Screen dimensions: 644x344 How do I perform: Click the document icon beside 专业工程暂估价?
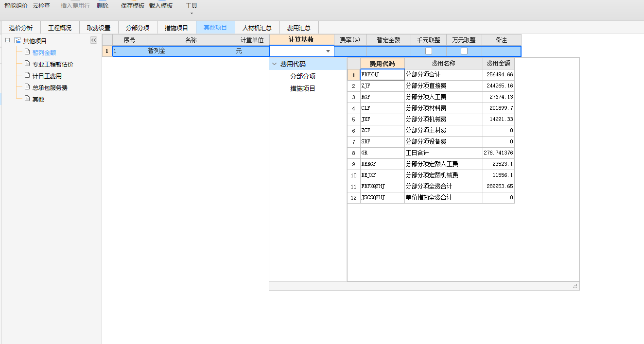pos(27,64)
